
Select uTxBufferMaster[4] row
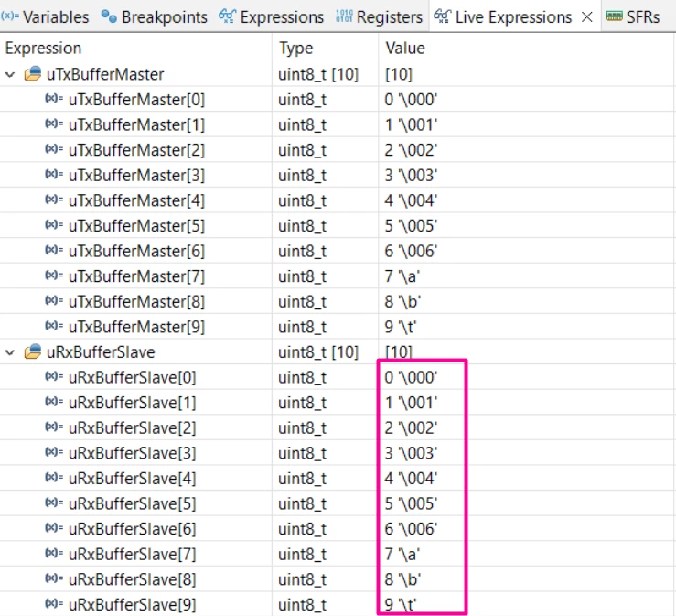coord(338,200)
